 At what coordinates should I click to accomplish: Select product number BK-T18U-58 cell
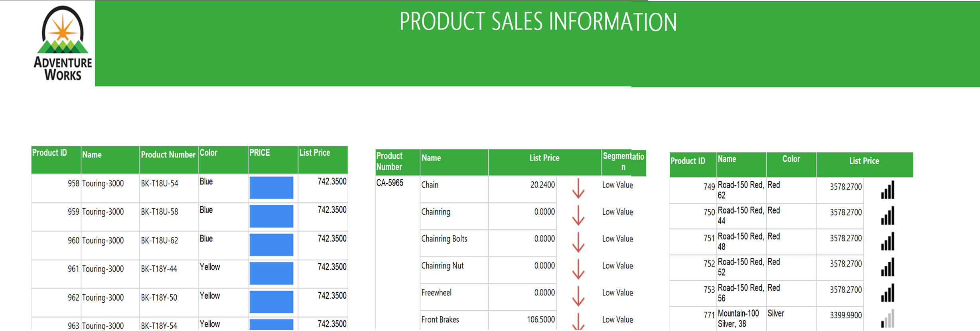(x=160, y=212)
